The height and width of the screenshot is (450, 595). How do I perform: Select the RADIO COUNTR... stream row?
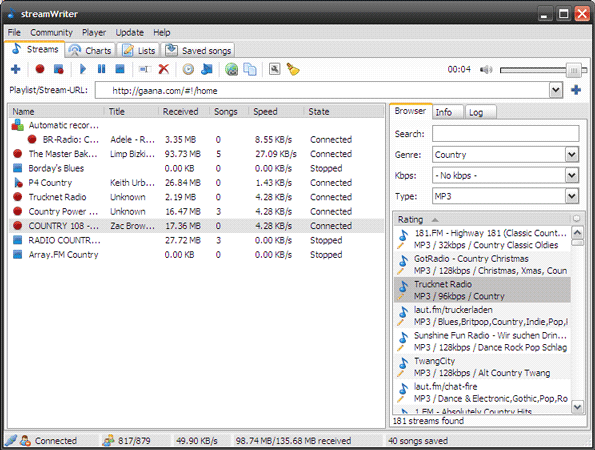coord(197,241)
